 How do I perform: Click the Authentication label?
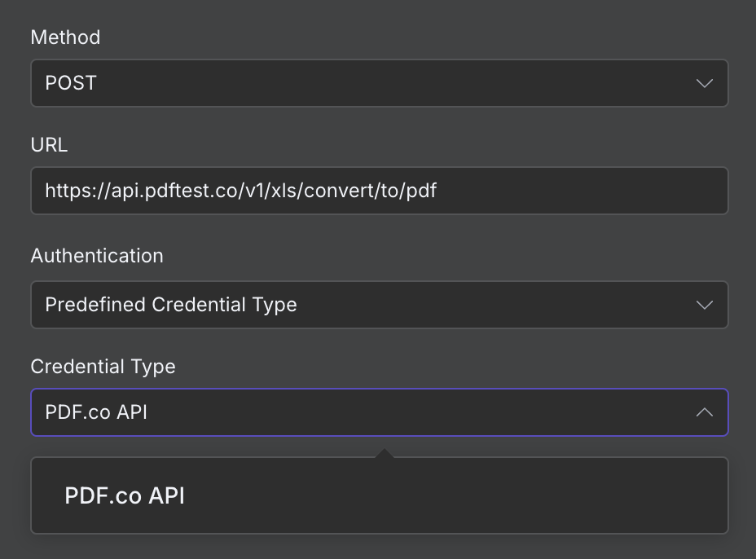point(96,256)
